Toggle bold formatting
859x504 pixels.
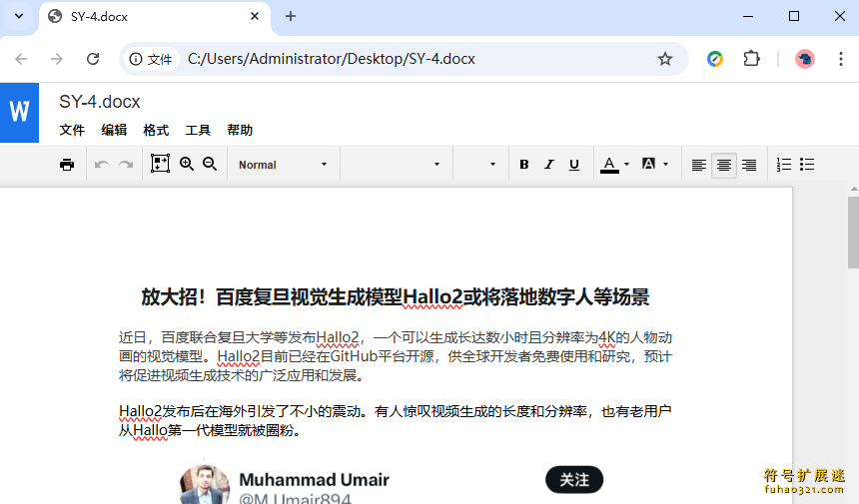pos(524,165)
